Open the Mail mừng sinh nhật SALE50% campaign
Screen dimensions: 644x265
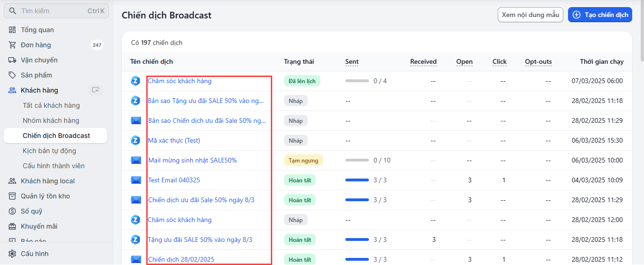click(x=192, y=160)
